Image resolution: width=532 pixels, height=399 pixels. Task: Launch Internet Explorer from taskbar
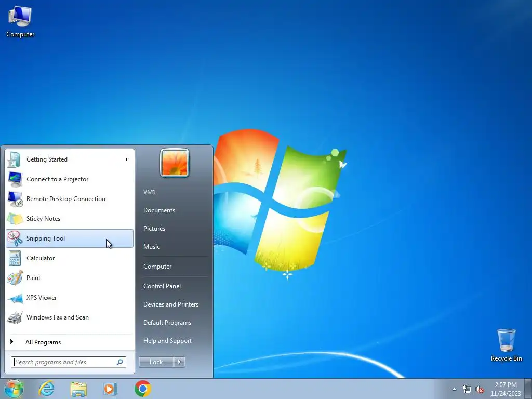(x=46, y=389)
